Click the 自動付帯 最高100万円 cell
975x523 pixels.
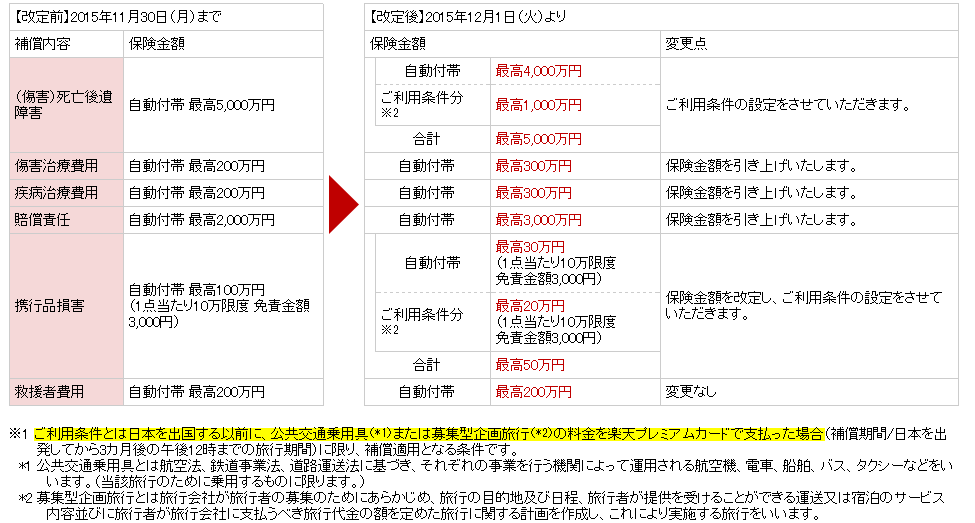coord(223,306)
